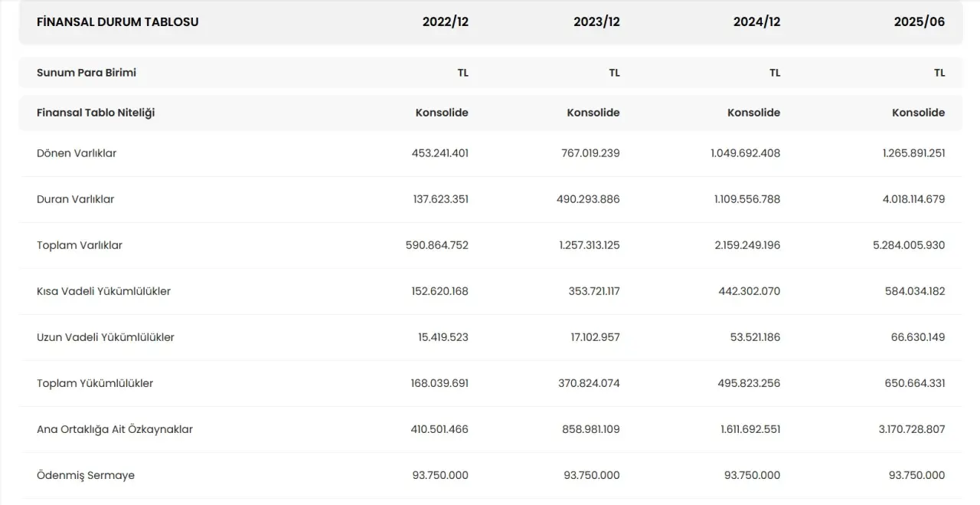Choose the 2025/06 period column header
Image resolution: width=980 pixels, height=505 pixels.
pos(919,22)
